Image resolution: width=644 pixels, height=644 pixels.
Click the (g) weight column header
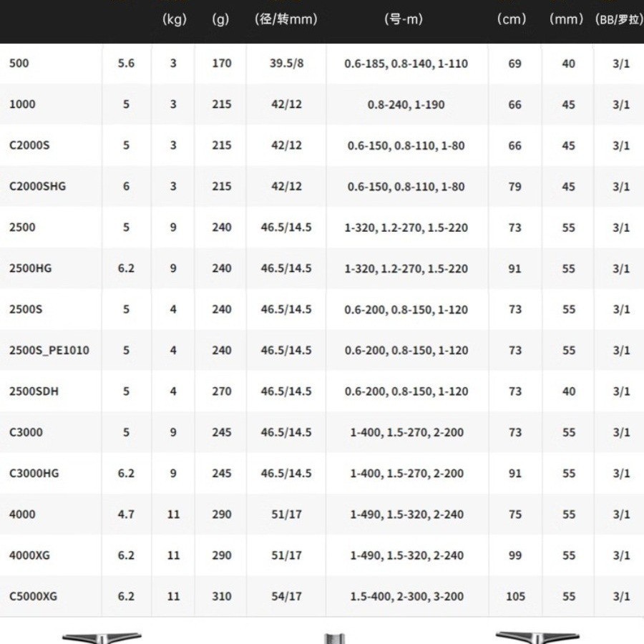tap(220, 20)
